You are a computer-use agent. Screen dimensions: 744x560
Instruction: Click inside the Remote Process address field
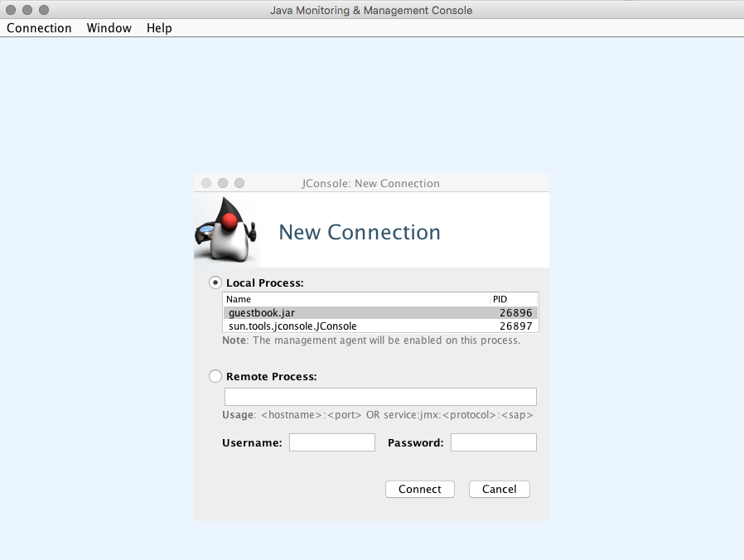[380, 396]
